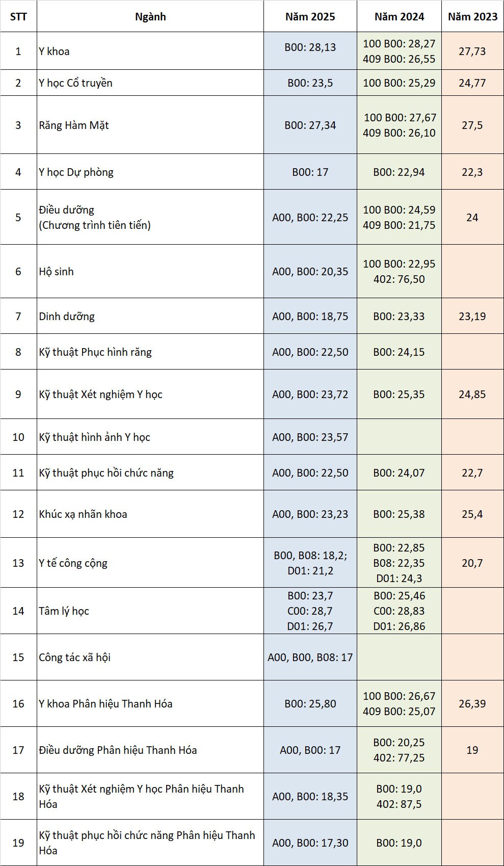Click the Hộ sinh major cell
The image size is (504, 866).
[150, 271]
